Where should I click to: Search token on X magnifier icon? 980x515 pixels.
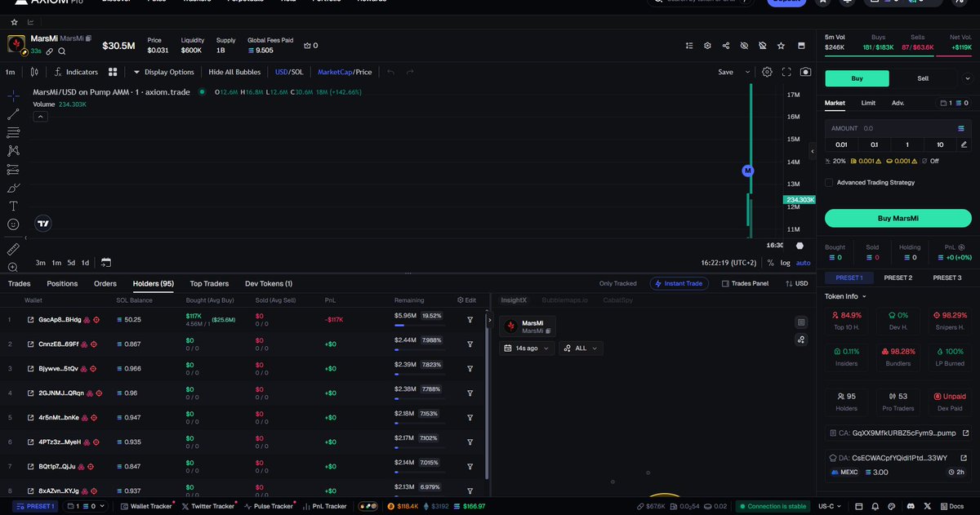click(62, 51)
